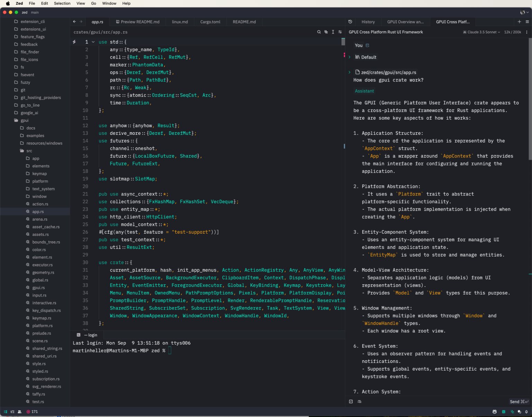Image resolution: width=532 pixels, height=417 pixels.
Task: Start a new chat with the plus icon
Action: pos(520,21)
